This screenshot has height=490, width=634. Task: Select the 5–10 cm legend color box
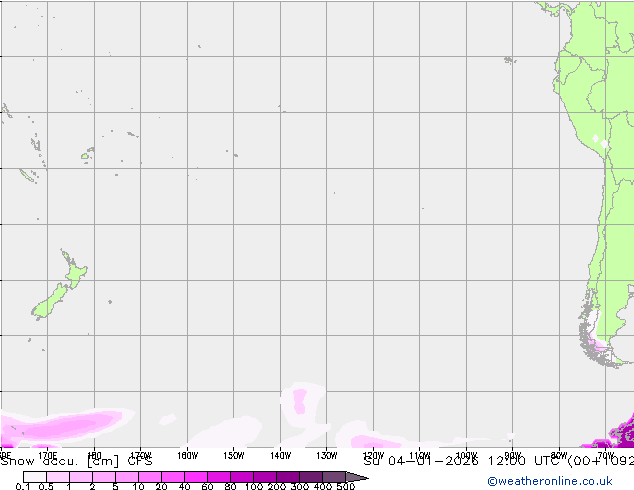pos(127,477)
